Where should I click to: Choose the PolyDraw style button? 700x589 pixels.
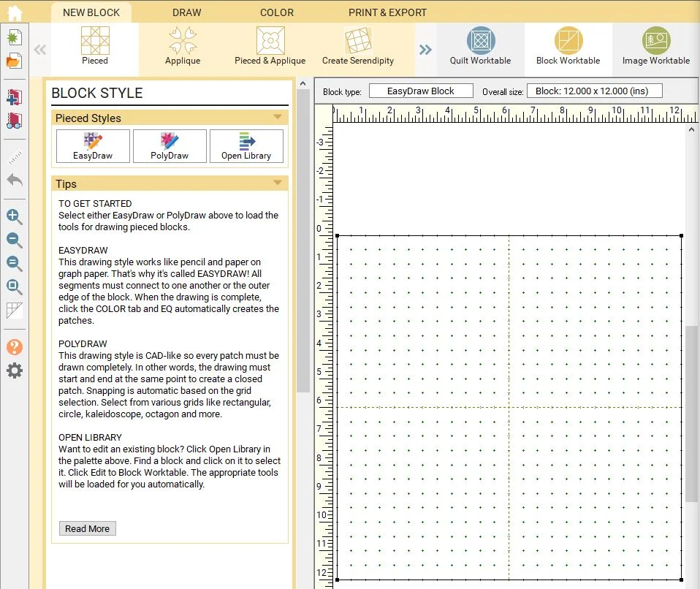point(170,146)
